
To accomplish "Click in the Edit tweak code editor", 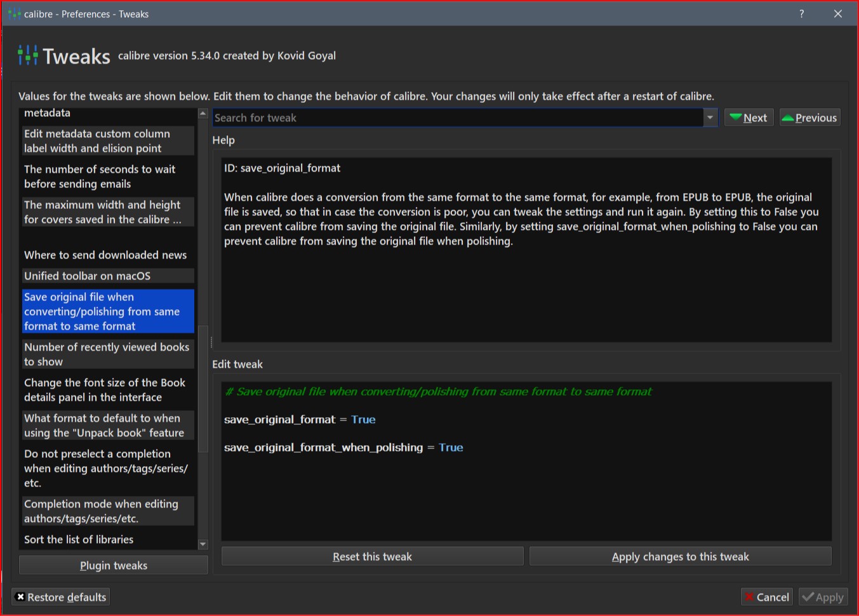I will 526,461.
